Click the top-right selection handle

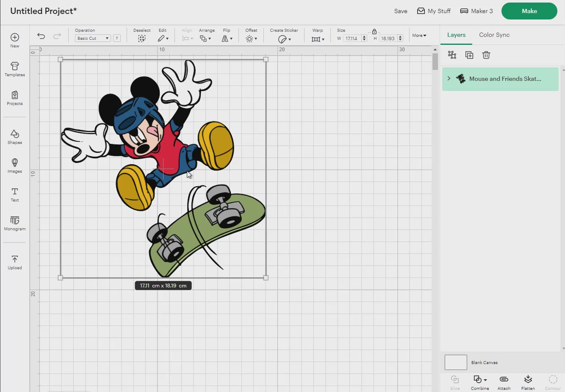click(x=266, y=60)
